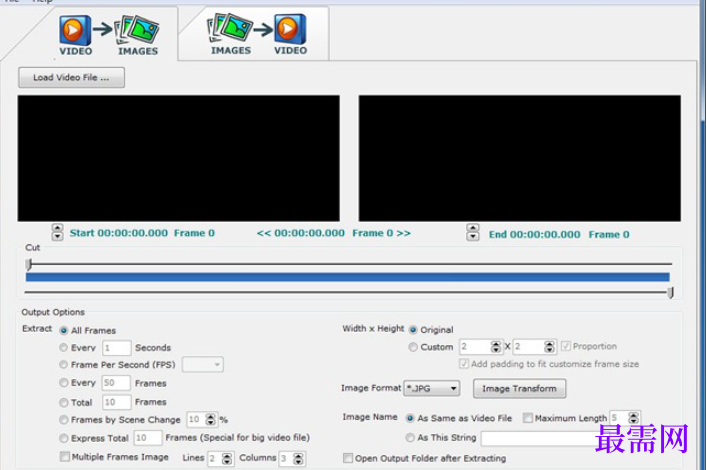Choose Frames by Scene Change option

coord(64,420)
